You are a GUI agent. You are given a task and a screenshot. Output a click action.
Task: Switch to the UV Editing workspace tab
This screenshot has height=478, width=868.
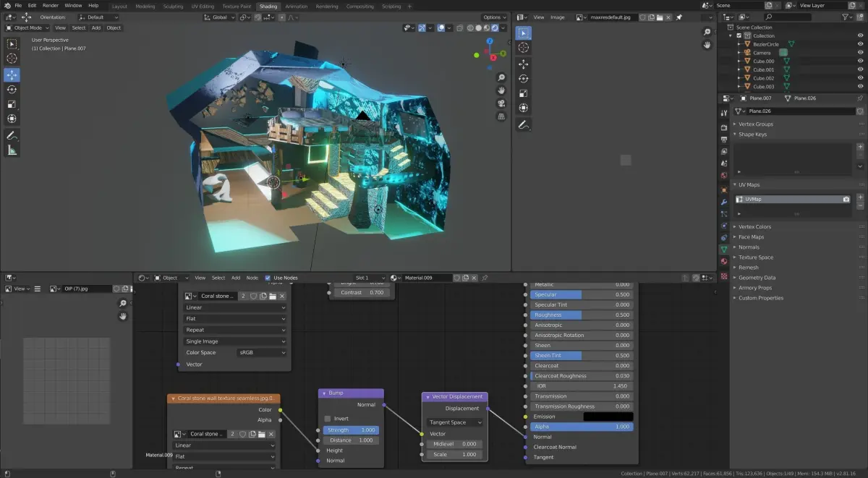coord(203,6)
